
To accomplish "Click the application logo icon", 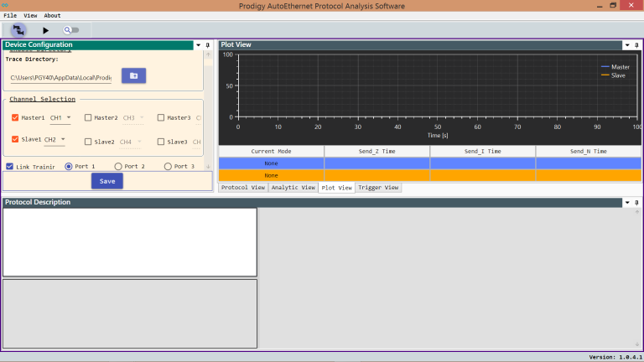I will click(x=5, y=5).
